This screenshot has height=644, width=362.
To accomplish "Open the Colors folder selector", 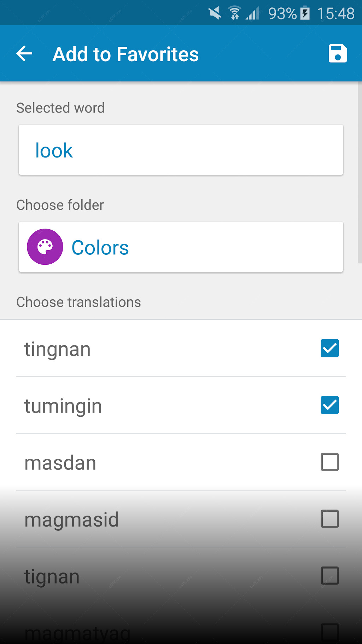I will click(x=181, y=247).
